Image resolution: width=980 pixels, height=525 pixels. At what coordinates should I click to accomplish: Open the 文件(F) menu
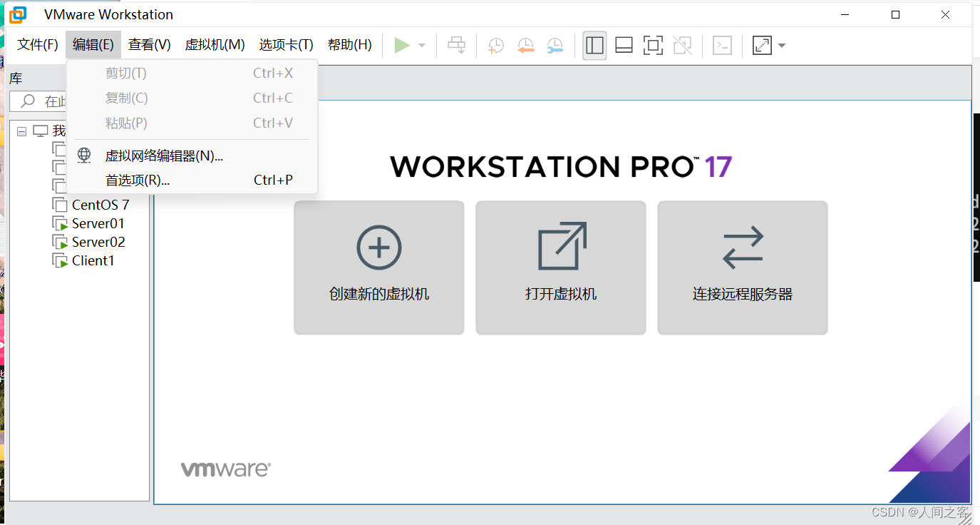coord(38,45)
